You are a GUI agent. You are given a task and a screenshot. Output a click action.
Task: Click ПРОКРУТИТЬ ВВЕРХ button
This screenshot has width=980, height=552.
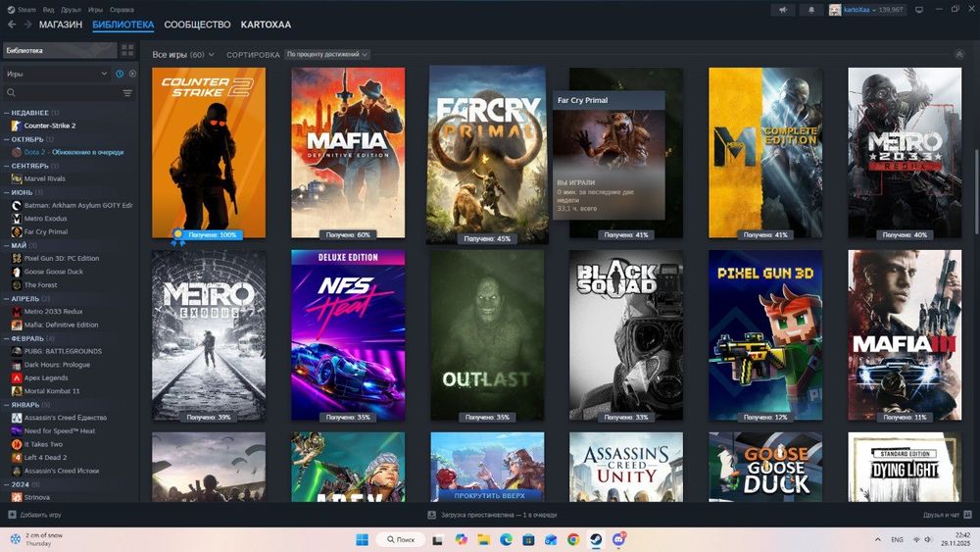[x=489, y=495]
